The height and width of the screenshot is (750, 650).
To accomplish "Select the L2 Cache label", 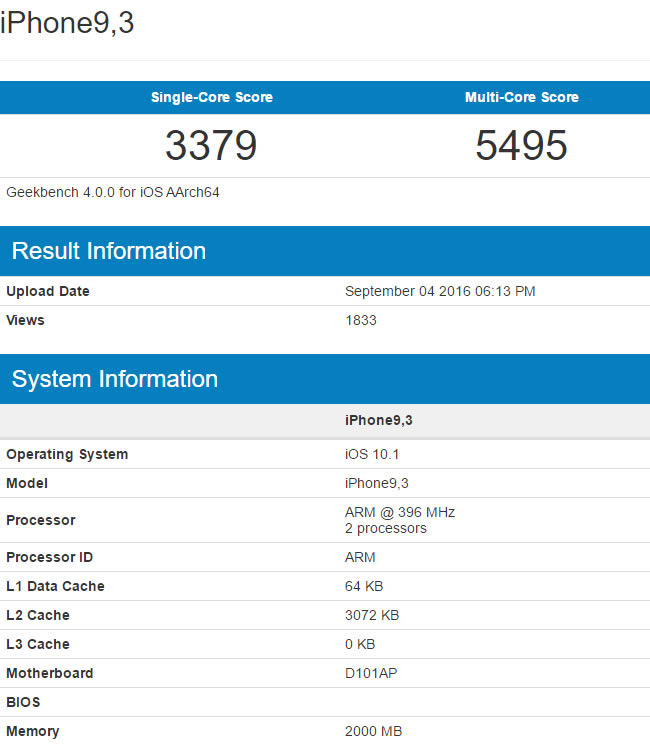I will click(38, 615).
